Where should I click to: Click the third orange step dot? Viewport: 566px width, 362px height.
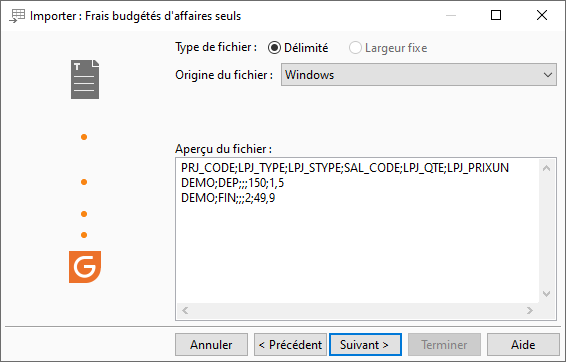84,214
